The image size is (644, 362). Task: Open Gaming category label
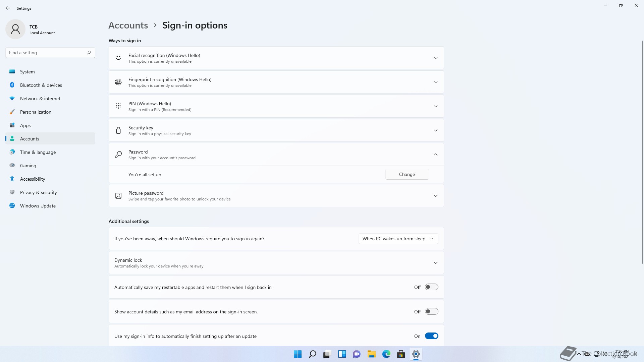point(28,166)
